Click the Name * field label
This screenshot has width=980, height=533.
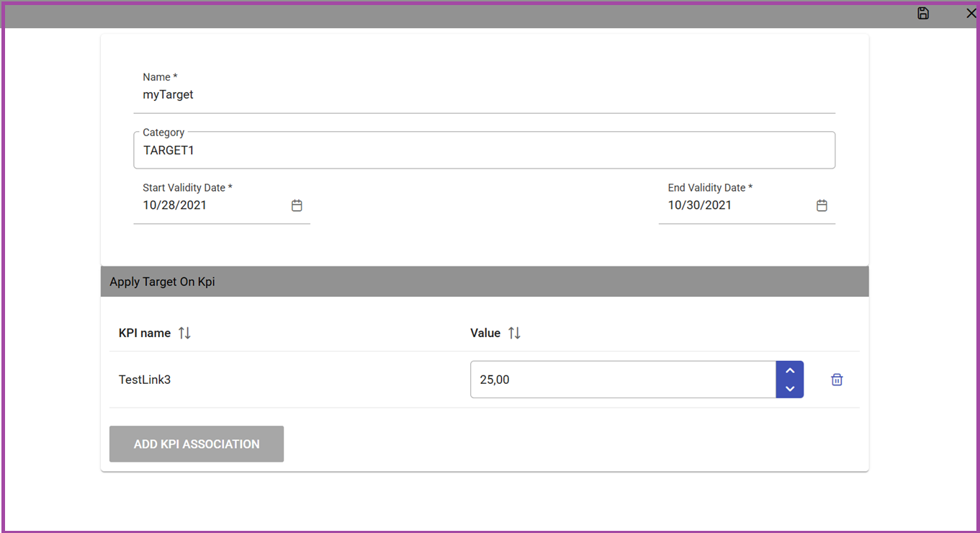coord(160,77)
